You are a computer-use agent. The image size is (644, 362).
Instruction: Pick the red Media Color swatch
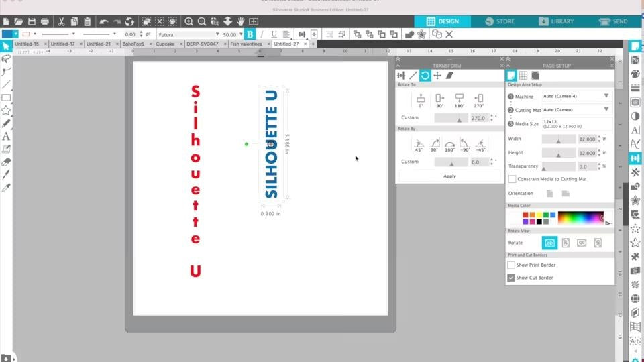coord(525,215)
